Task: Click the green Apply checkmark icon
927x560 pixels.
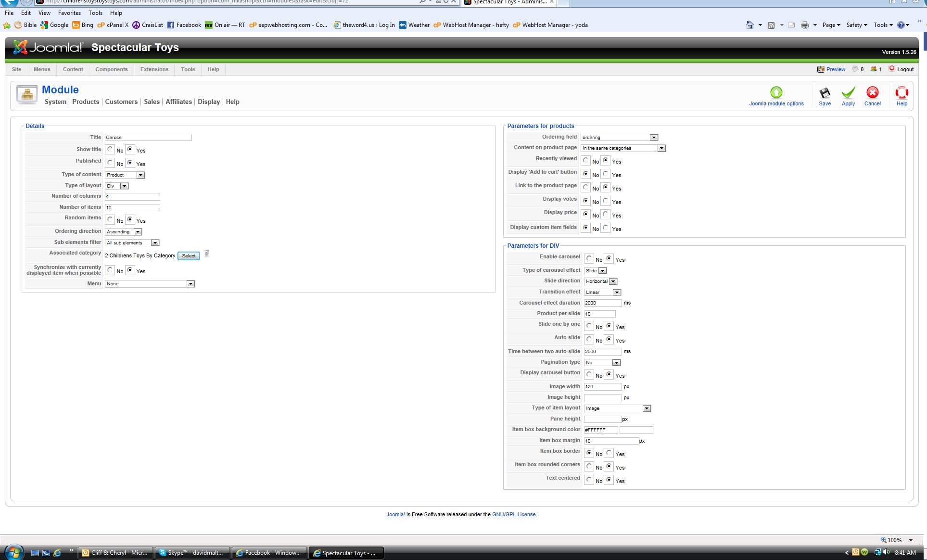Action: tap(848, 93)
